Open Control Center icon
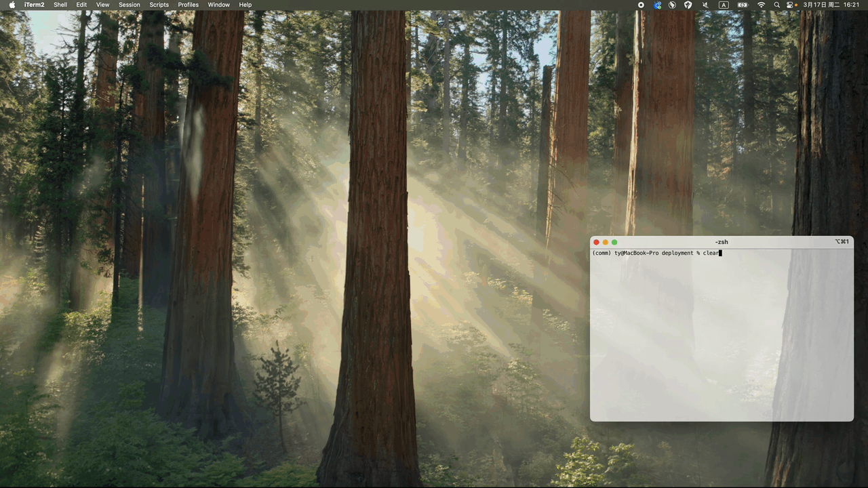 pyautogui.click(x=791, y=5)
